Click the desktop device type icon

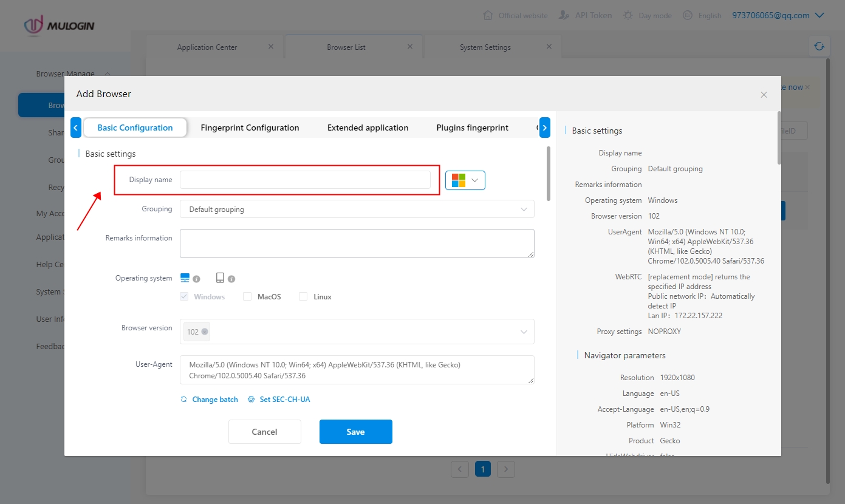click(x=185, y=278)
